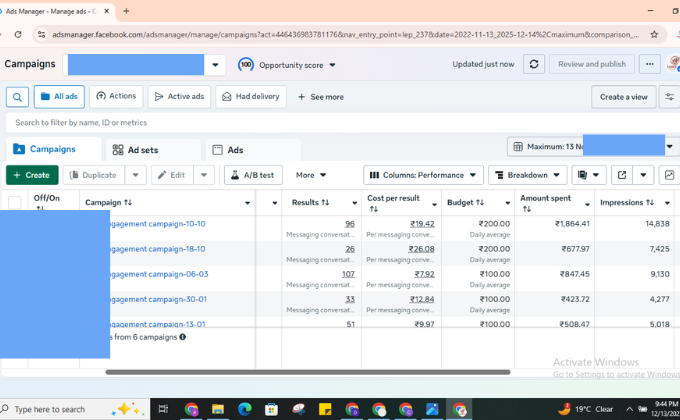The height and width of the screenshot is (420, 680).
Task: Tick the select-all campaigns checkbox
Action: pyautogui.click(x=14, y=203)
